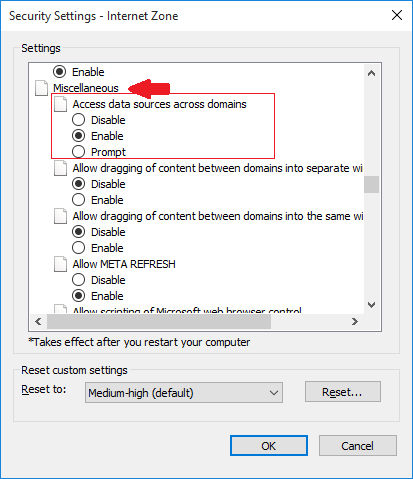Select Enable for dragging into separate windows
413x479 pixels.
point(79,200)
